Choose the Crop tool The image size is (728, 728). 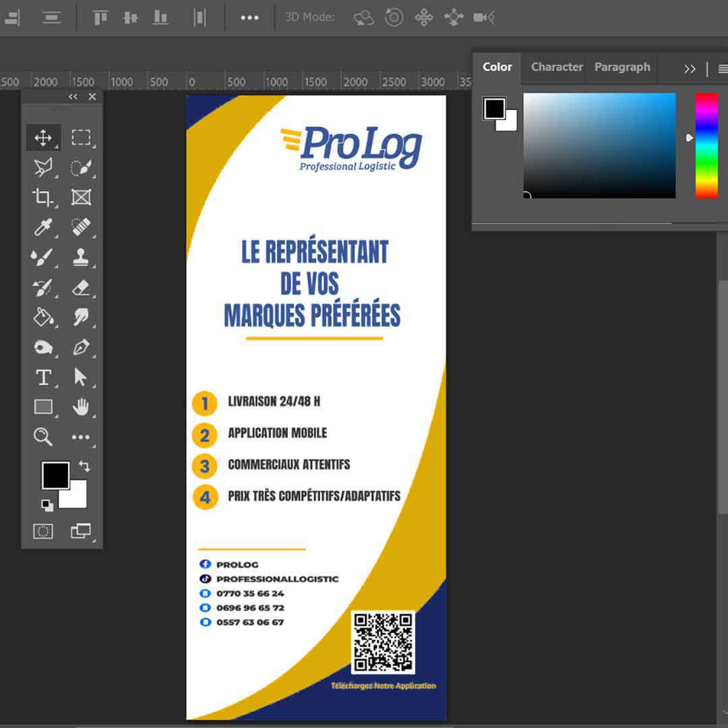(43, 198)
